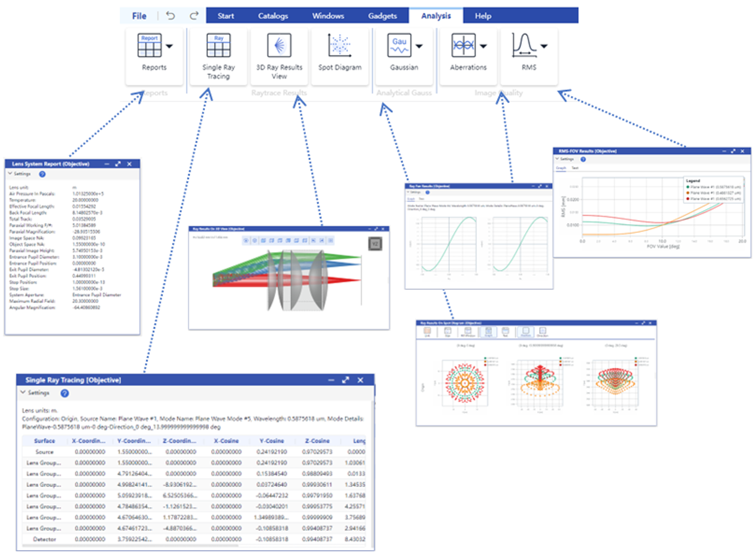Click the redo arrow icon

[194, 15]
